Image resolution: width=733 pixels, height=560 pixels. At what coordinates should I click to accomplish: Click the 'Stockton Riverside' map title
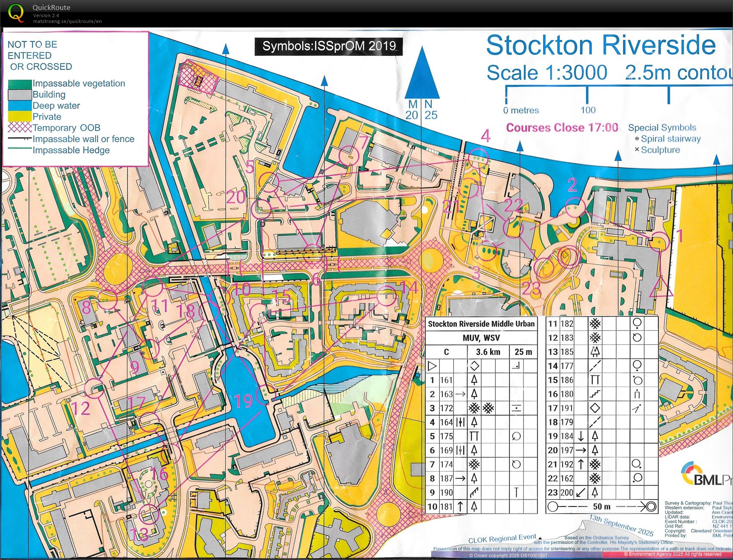pos(601,45)
